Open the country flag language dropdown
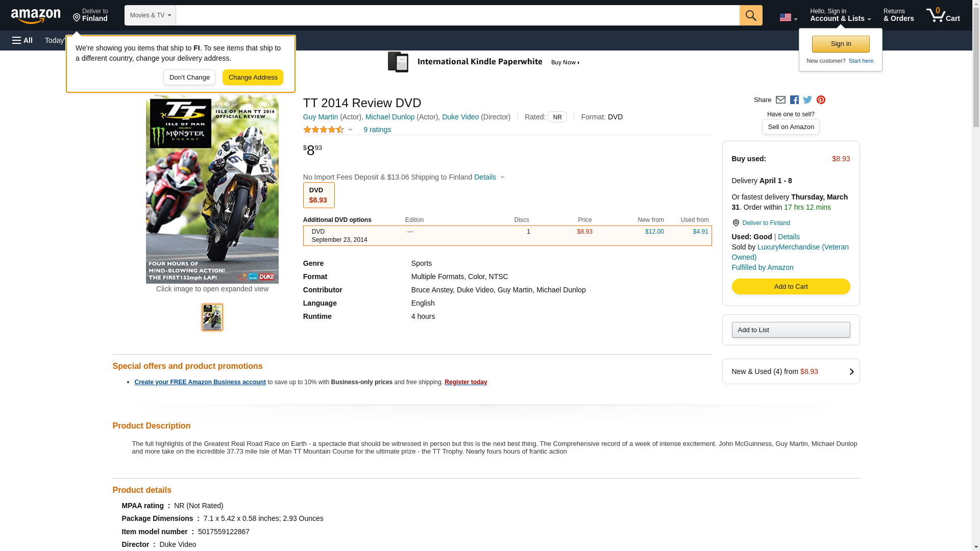Image resolution: width=980 pixels, height=551 pixels. (788, 17)
